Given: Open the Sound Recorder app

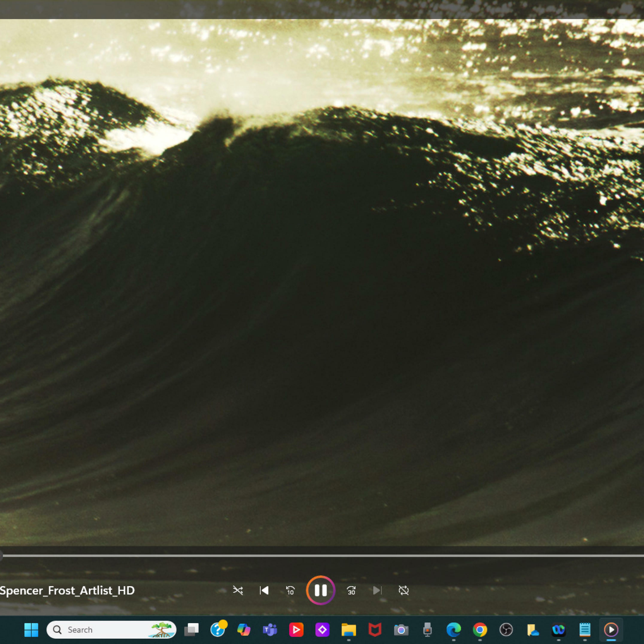Looking at the screenshot, I should [x=427, y=630].
